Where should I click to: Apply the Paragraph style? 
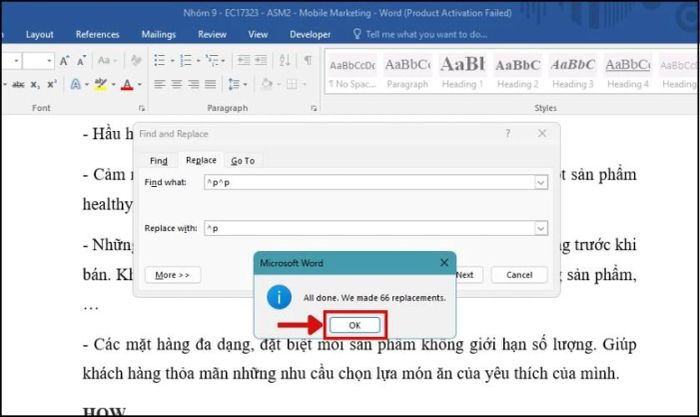click(x=408, y=73)
